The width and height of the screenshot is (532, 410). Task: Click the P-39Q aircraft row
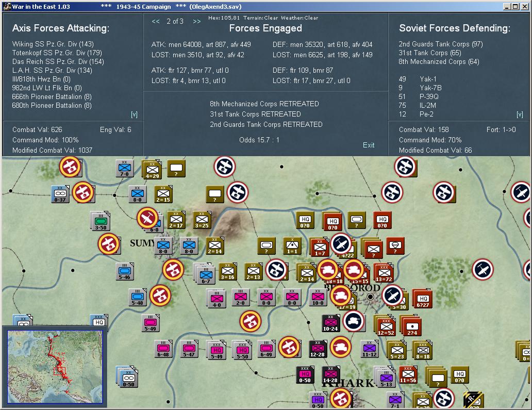[x=419, y=97]
